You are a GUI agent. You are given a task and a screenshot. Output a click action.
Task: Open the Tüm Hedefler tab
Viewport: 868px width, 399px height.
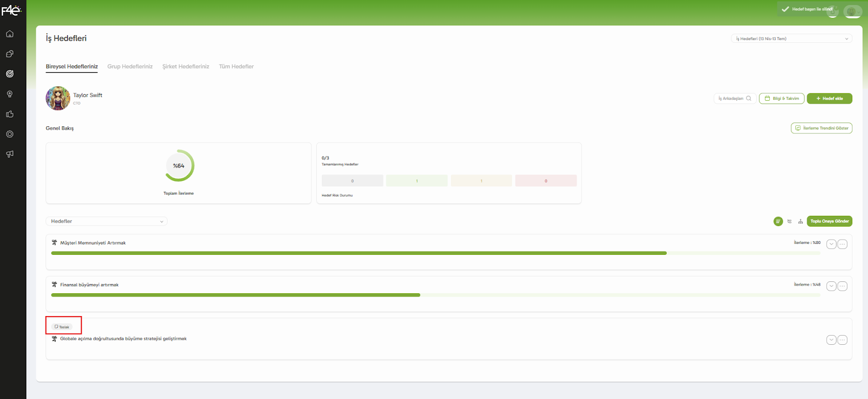[236, 67]
